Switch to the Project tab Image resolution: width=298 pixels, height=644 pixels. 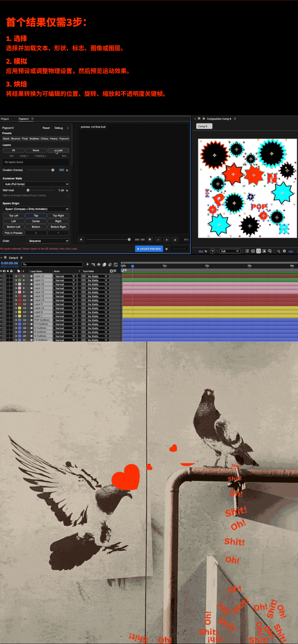[x=5, y=119]
